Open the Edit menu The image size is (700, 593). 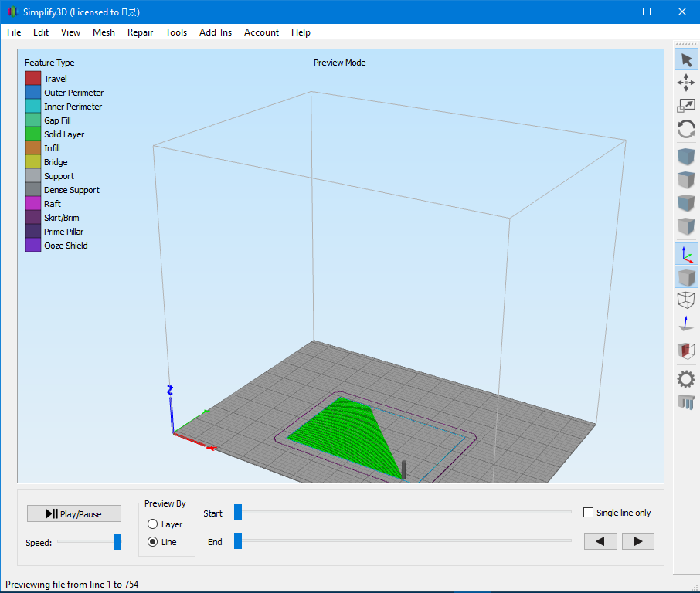pyautogui.click(x=41, y=32)
